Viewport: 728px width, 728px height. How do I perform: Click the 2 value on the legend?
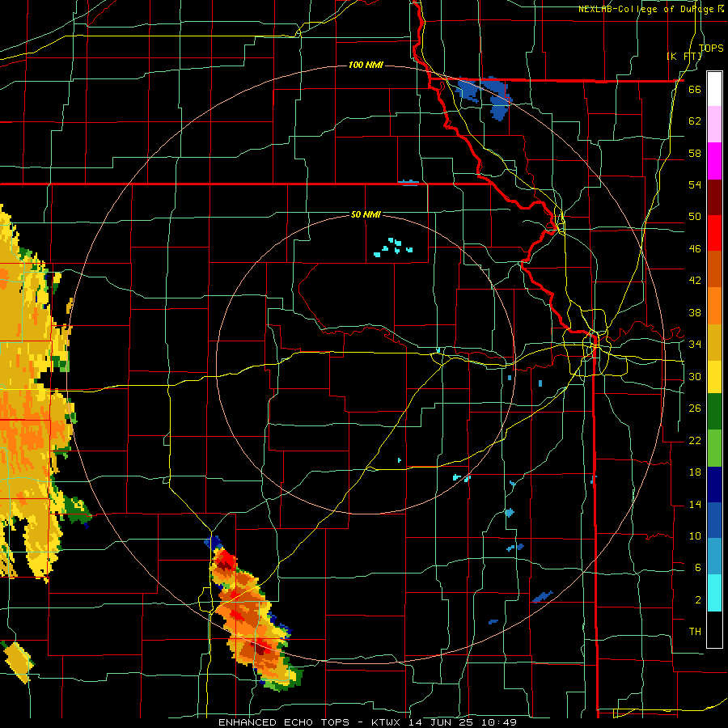697,600
